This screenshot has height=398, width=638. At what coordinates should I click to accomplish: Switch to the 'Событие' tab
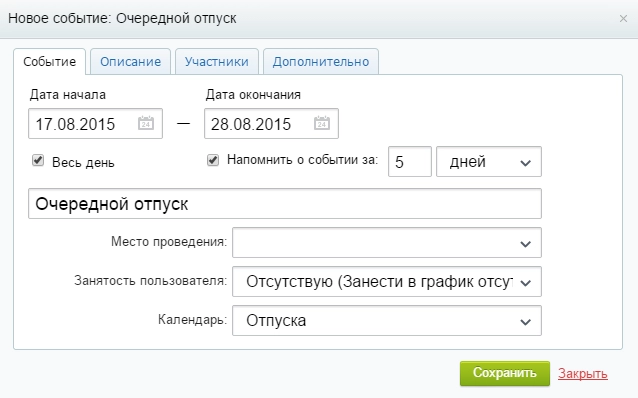coord(49,61)
